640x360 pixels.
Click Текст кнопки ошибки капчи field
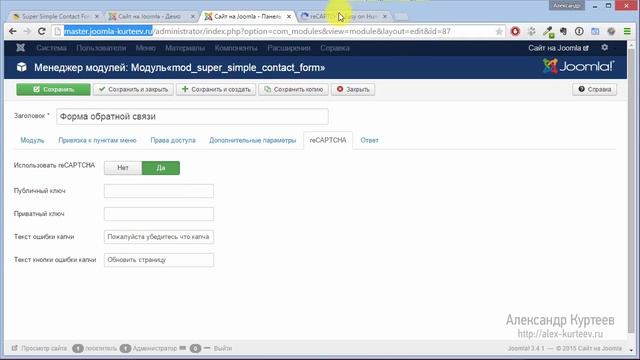(x=159, y=260)
